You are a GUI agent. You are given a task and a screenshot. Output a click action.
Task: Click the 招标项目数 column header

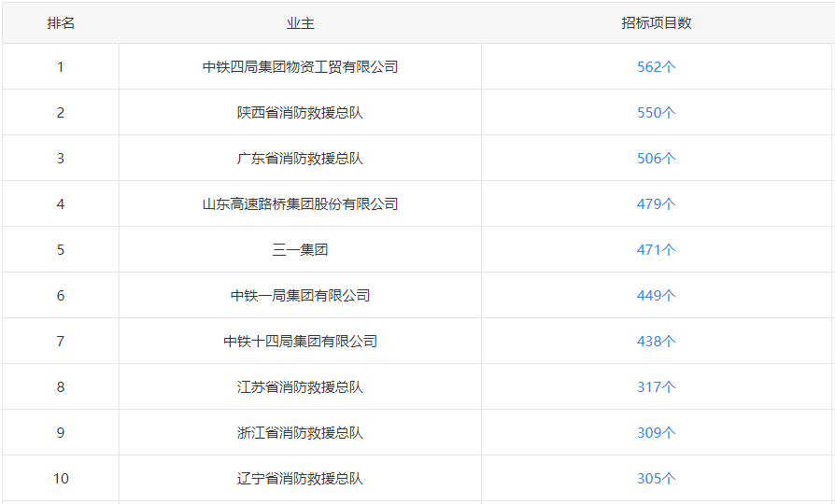[656, 23]
